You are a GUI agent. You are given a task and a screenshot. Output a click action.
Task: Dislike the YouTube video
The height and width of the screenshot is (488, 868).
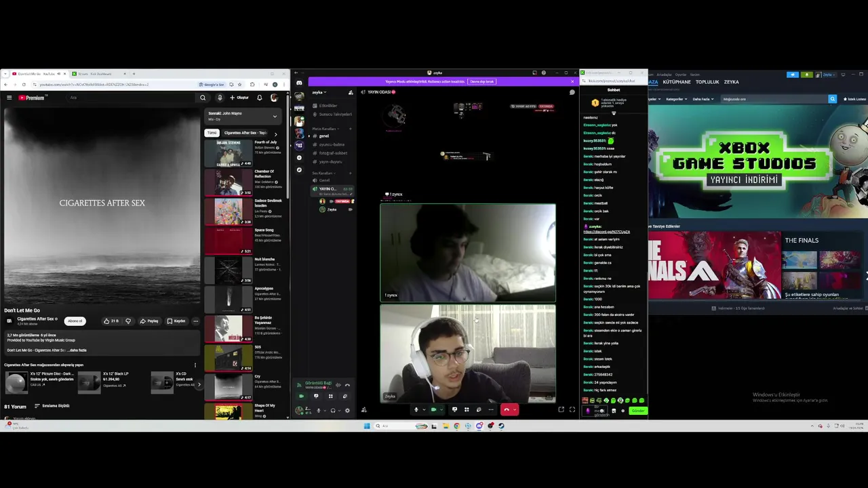127,321
